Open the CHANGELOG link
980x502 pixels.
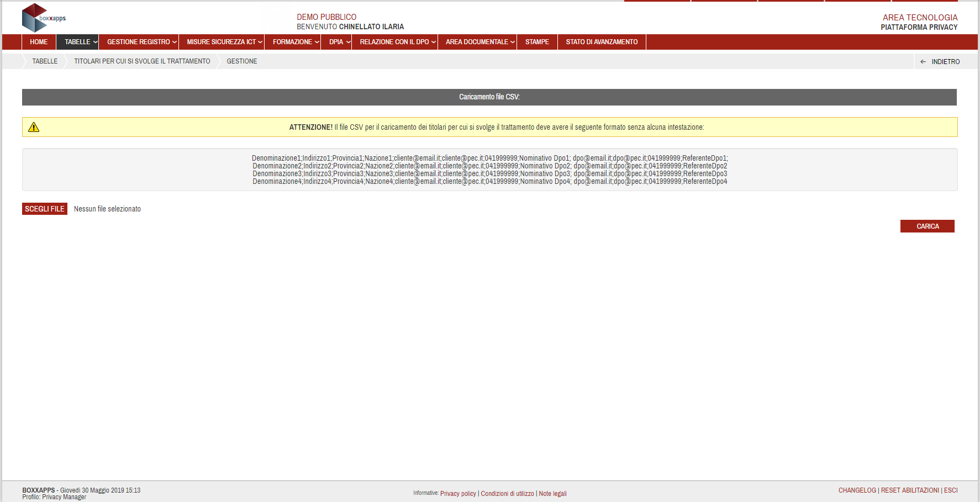857,490
